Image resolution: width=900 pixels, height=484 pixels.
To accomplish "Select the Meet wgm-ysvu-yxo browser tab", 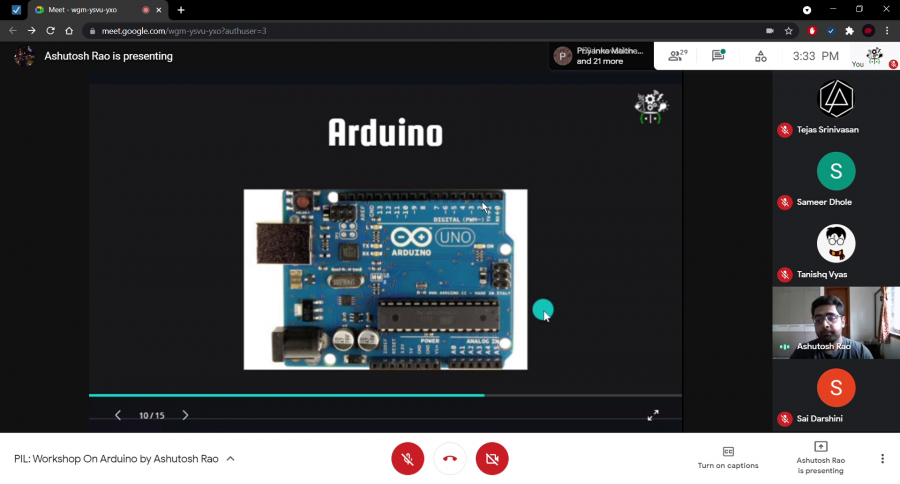I will click(x=90, y=10).
